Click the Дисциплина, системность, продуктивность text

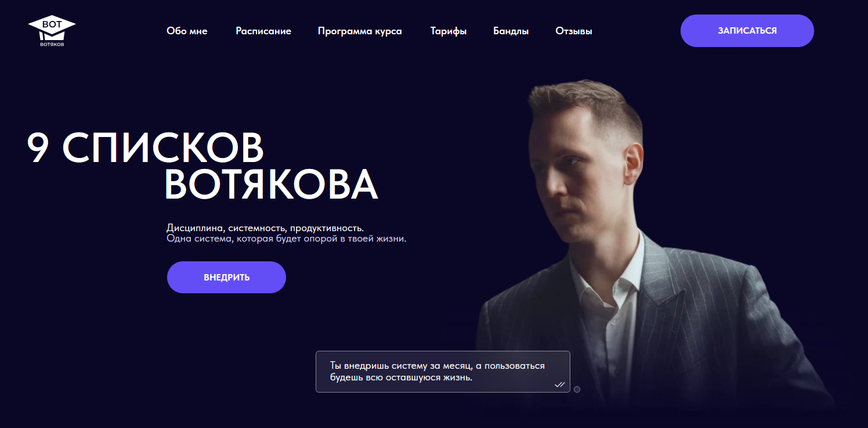(x=265, y=228)
